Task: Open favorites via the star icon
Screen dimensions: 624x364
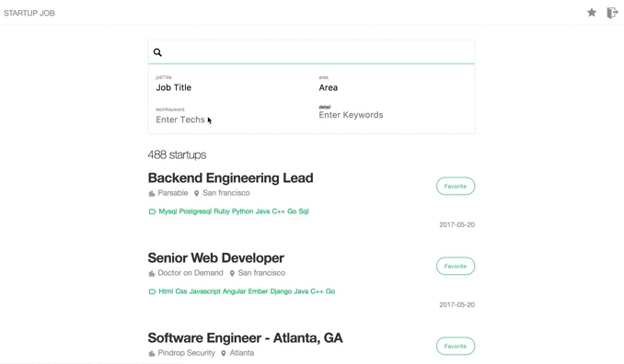Action: pos(592,13)
